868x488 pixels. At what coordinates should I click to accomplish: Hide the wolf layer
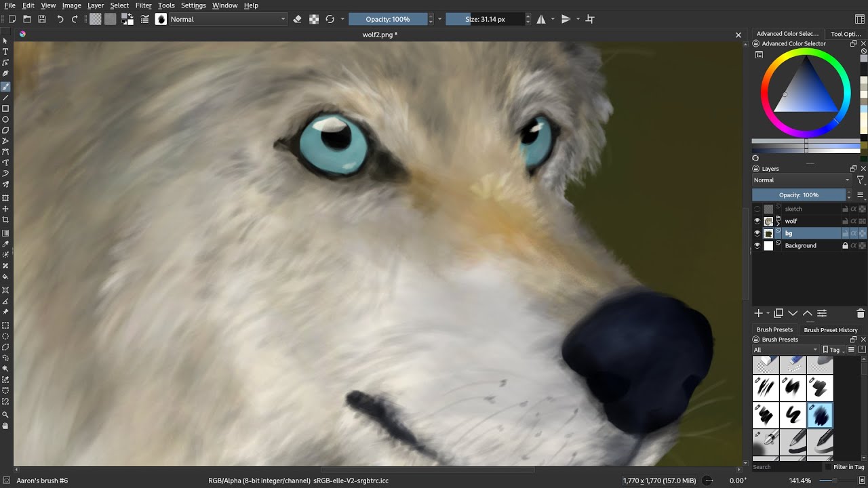point(757,221)
